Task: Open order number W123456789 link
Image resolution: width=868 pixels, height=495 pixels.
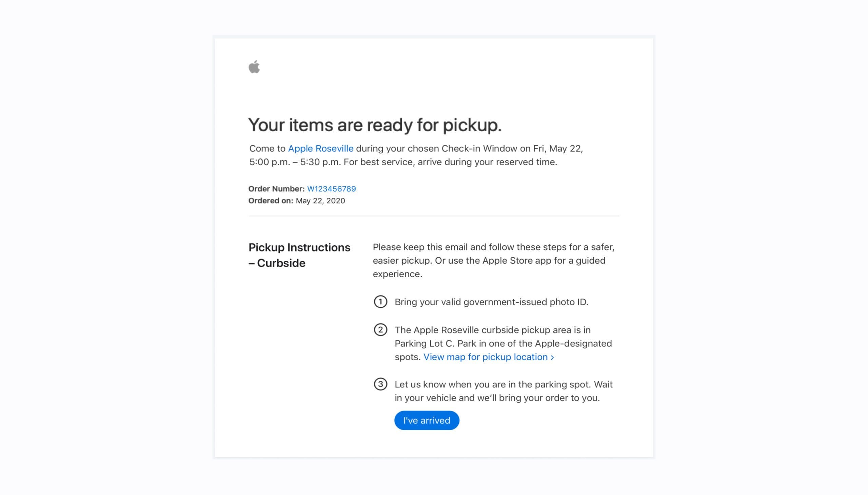Action: [x=331, y=189]
